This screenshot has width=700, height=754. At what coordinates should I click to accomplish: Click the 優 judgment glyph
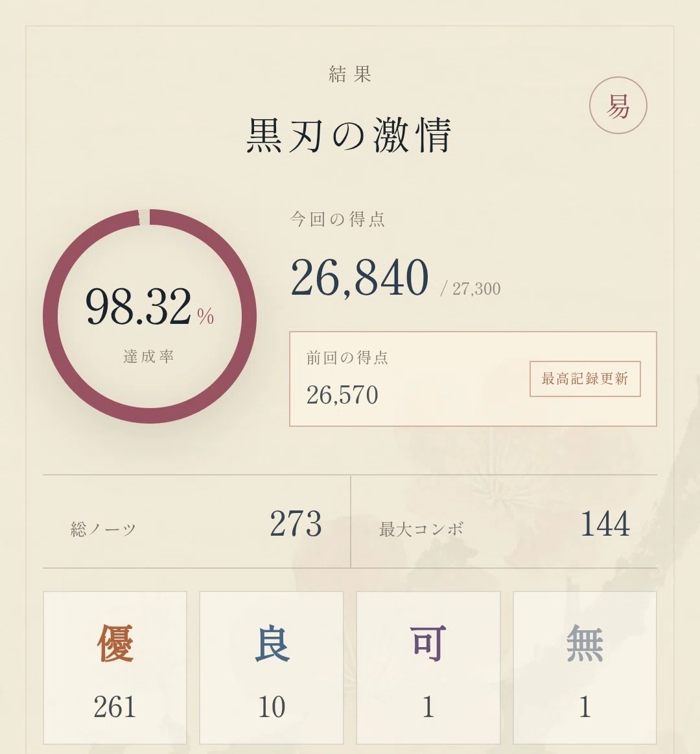tap(115, 644)
